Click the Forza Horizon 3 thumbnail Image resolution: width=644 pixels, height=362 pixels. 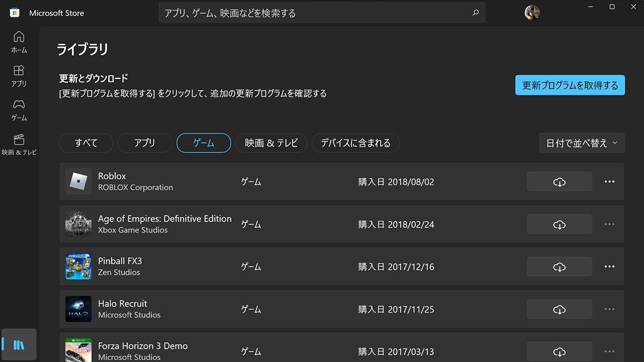(x=78, y=350)
